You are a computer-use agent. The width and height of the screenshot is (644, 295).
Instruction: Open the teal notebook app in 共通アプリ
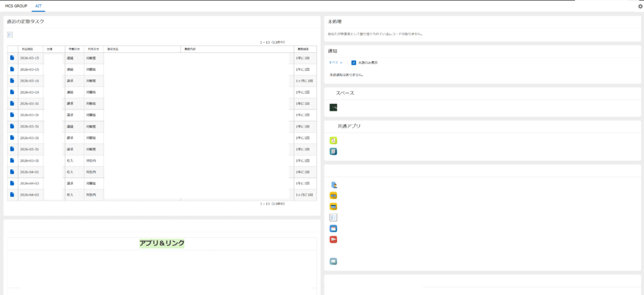pos(333,152)
